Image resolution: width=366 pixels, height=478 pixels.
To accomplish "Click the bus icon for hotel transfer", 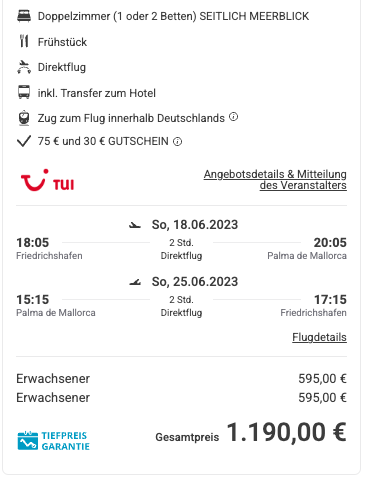I will coord(24,92).
